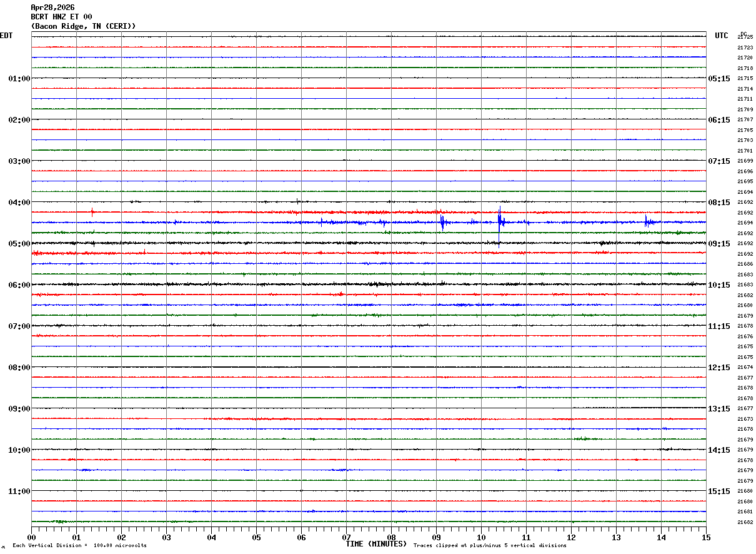Click the blue spike between minutes 13 and 14

646,221
